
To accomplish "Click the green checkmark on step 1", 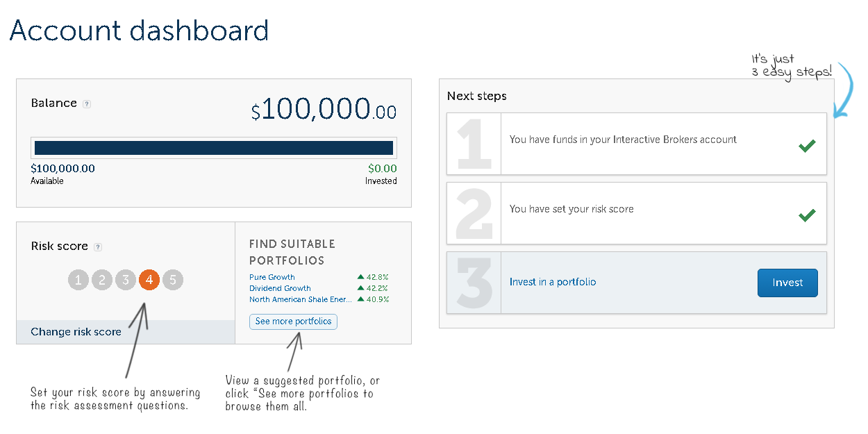I will [x=807, y=146].
